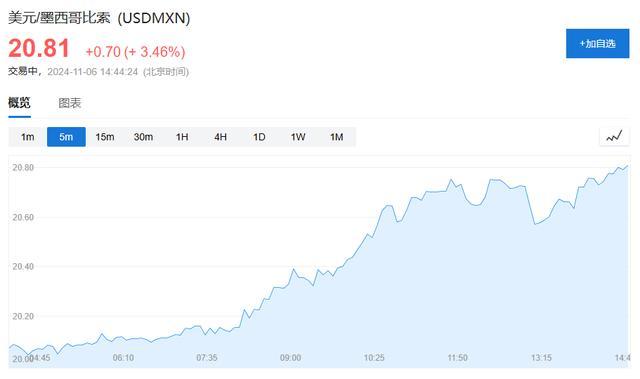The image size is (640, 379).
Task: Show the 1W weekly chart
Action: coord(298,137)
